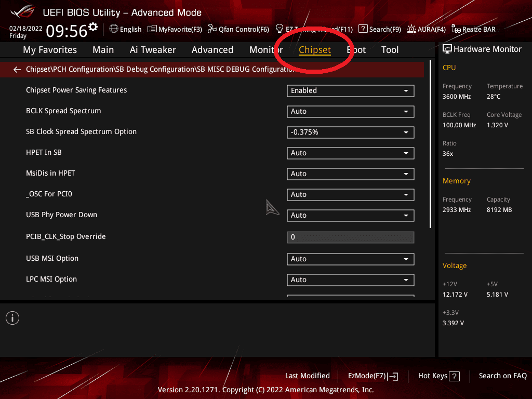Click the BCLK Freq 100.00 MHz value
Image resolution: width=532 pixels, height=399 pixels.
[x=459, y=125]
